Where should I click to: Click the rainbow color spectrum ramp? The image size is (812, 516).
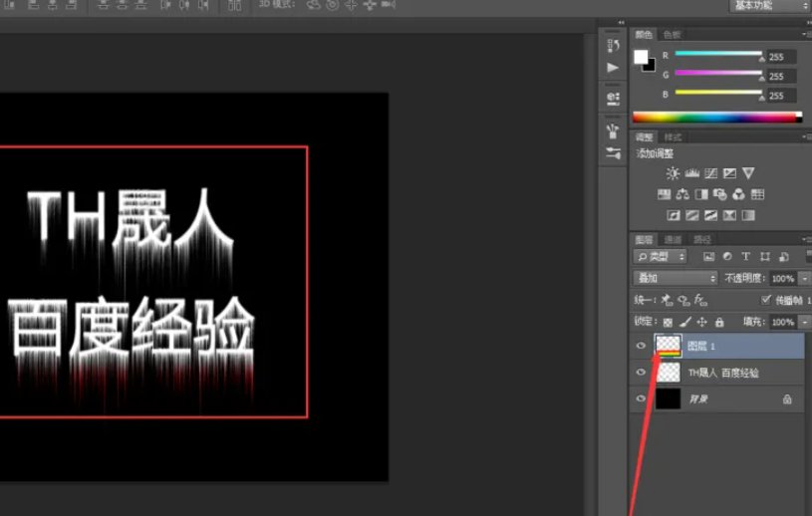[717, 118]
